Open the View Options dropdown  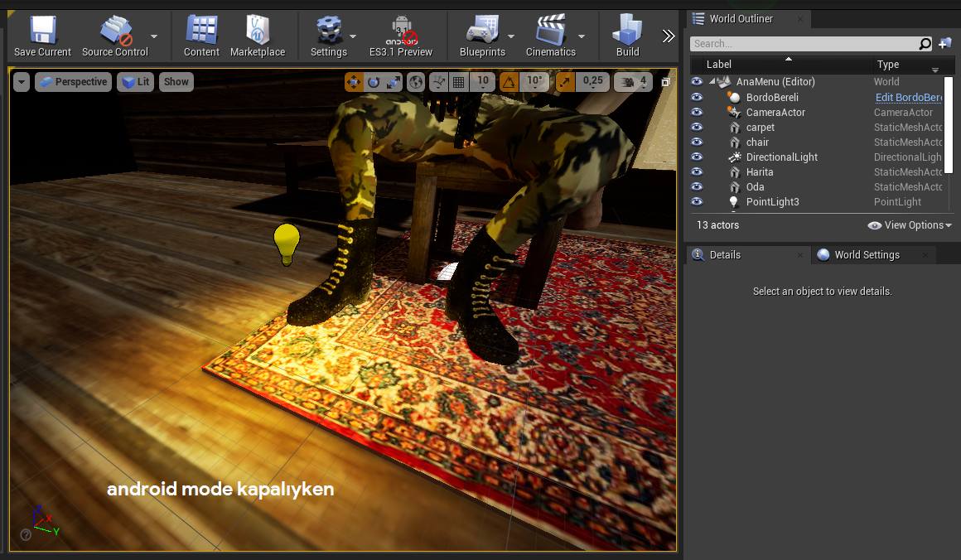pyautogui.click(x=910, y=225)
